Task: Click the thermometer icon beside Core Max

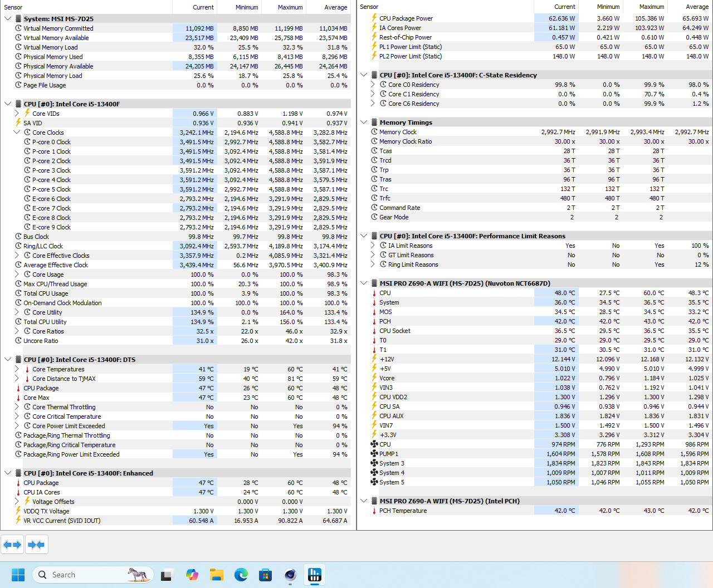Action: tap(18, 398)
